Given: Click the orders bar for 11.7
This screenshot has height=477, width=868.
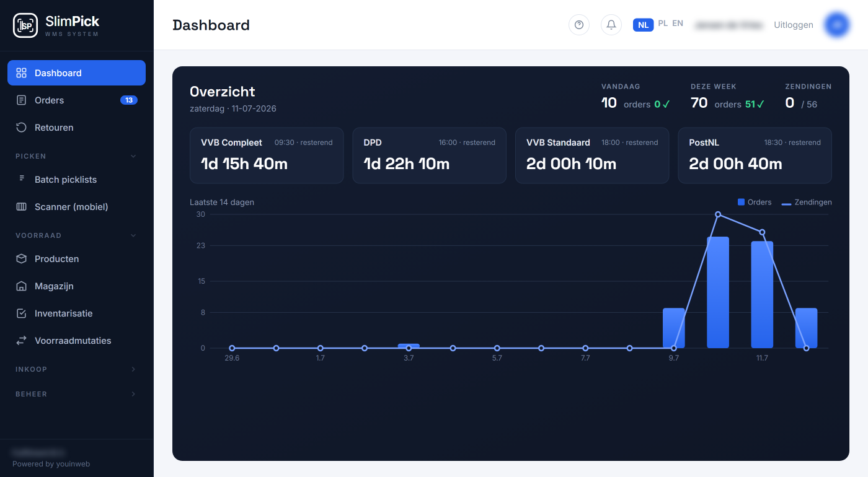Looking at the screenshot, I should pyautogui.click(x=762, y=294).
